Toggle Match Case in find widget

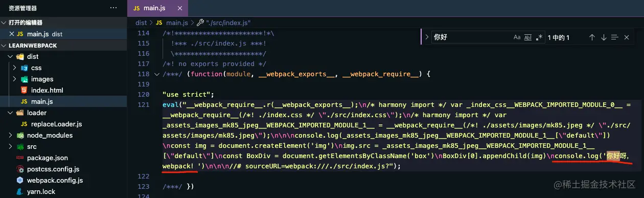(x=517, y=37)
